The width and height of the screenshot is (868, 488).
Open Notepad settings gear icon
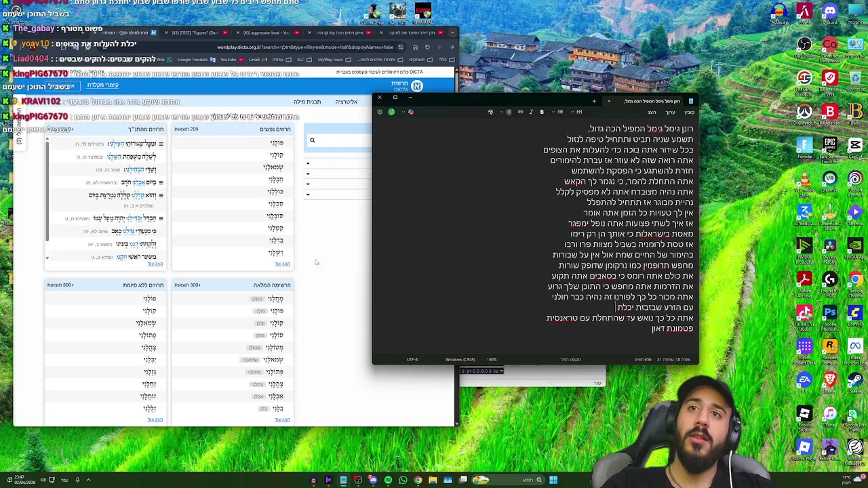point(380,112)
